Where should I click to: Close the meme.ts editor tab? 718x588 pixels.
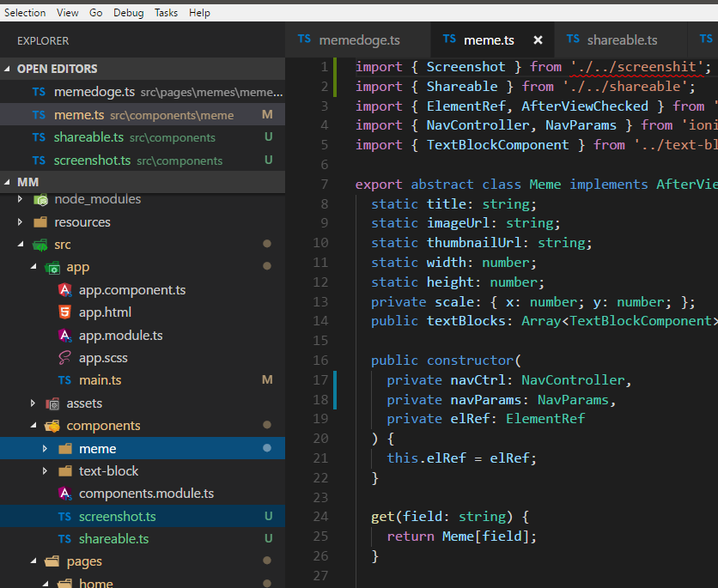click(538, 39)
